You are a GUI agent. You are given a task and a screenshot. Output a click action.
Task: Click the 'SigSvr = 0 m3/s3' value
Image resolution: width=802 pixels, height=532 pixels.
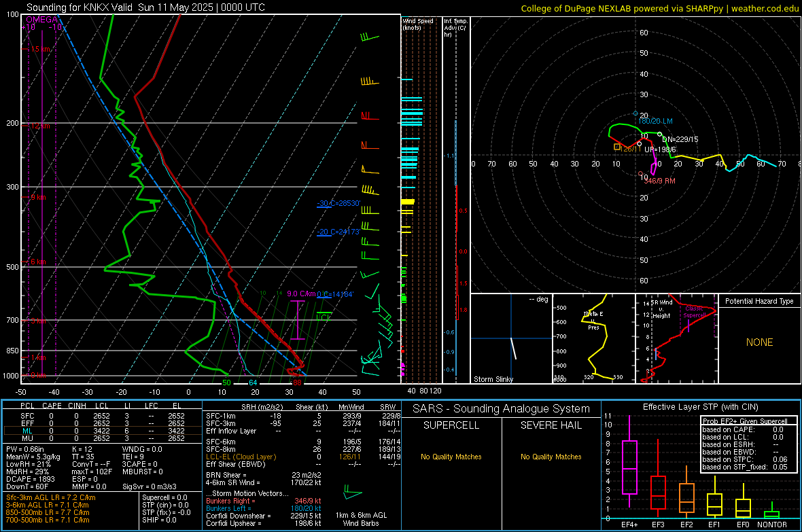[150, 486]
